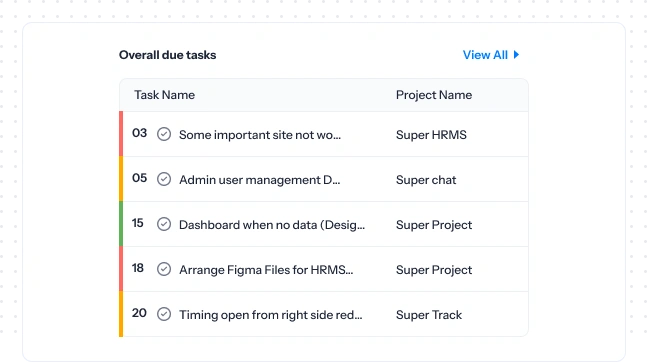Click the arrow icon beside View All

pyautogui.click(x=516, y=54)
